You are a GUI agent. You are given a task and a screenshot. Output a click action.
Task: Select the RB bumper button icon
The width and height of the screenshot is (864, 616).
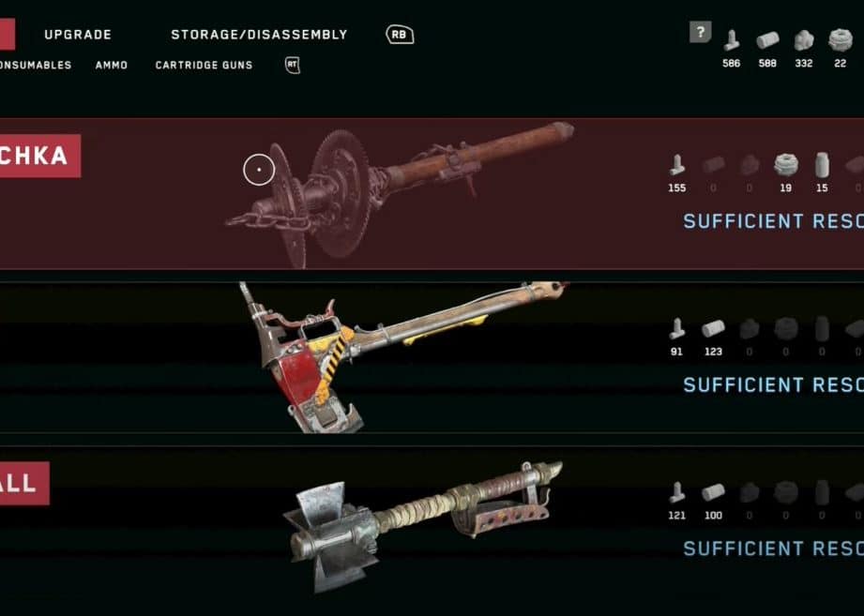400,35
